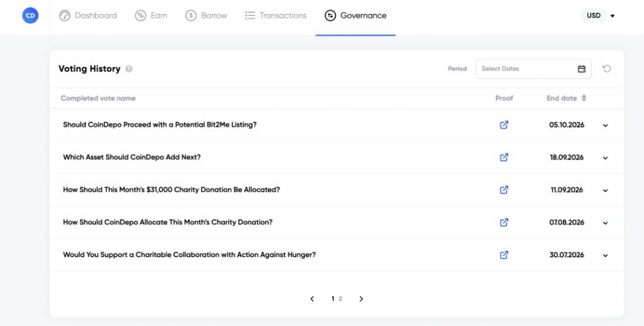Open proof link for Bit2Me Listing vote
Viewport: 644px width, 326px height.
[504, 125]
